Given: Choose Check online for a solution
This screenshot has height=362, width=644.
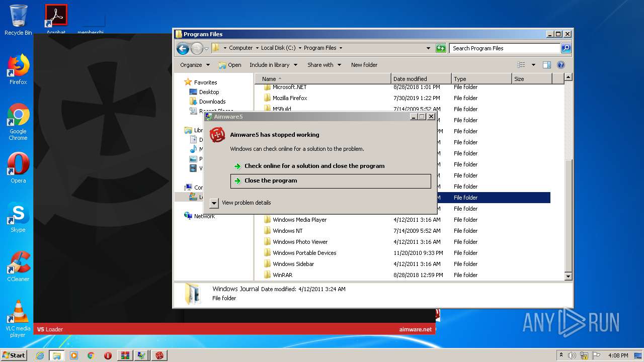Looking at the screenshot, I should point(331,166).
